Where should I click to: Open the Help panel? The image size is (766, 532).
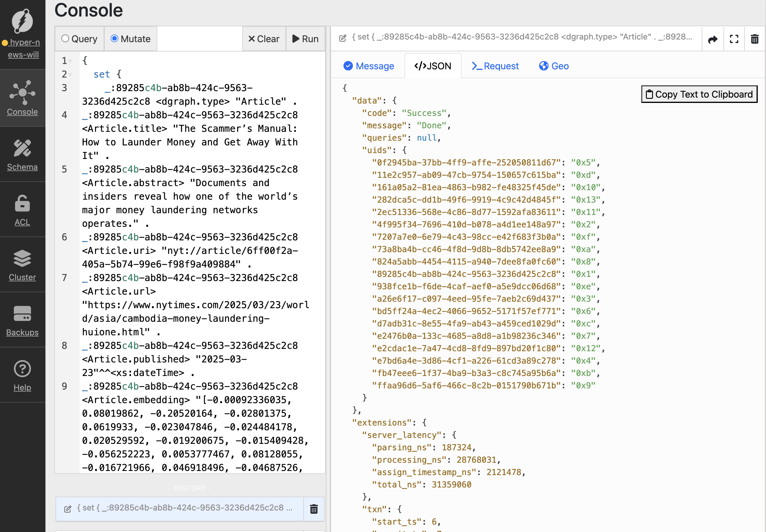(x=22, y=376)
